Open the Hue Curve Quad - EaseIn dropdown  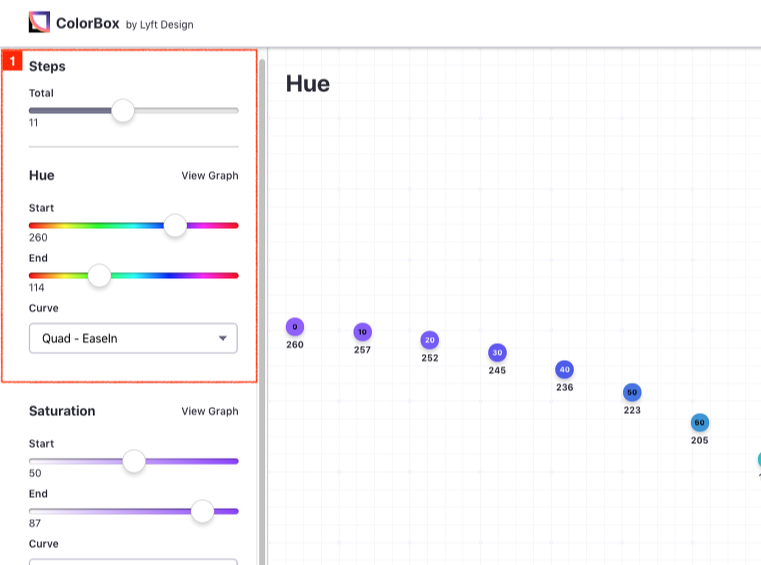pyautogui.click(x=133, y=338)
